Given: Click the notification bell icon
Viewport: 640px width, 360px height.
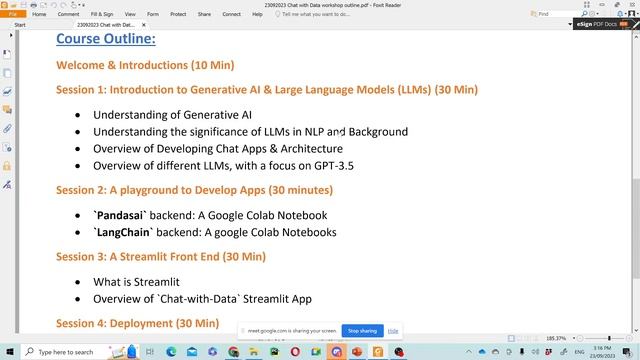Looking at the screenshot, I should tap(620, 14).
